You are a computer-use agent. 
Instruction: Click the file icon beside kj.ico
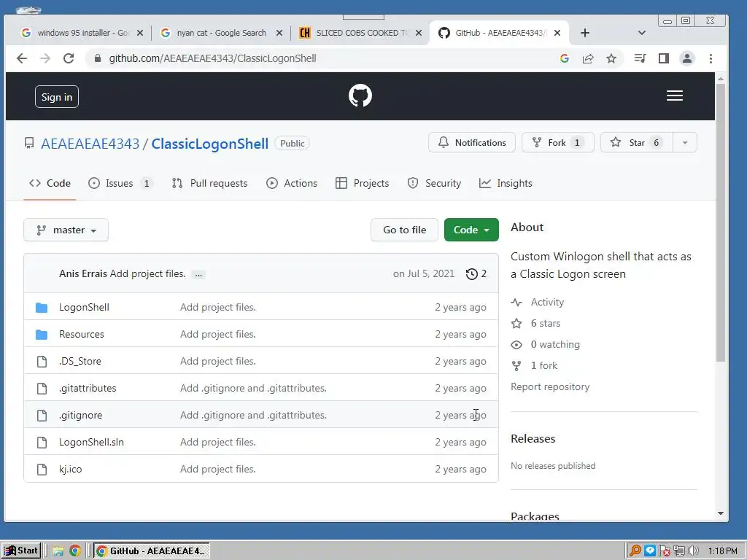[42, 470]
